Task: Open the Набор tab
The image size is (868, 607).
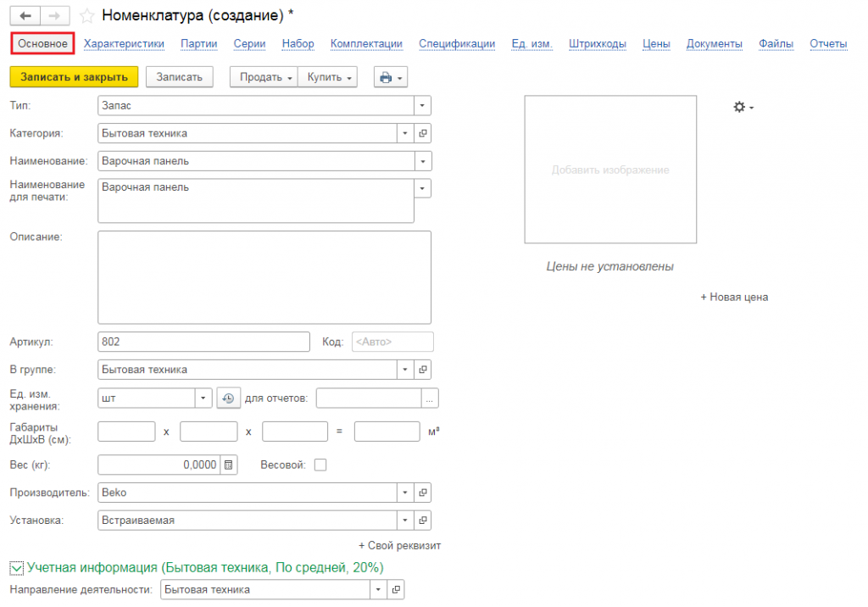Action: pyautogui.click(x=298, y=44)
